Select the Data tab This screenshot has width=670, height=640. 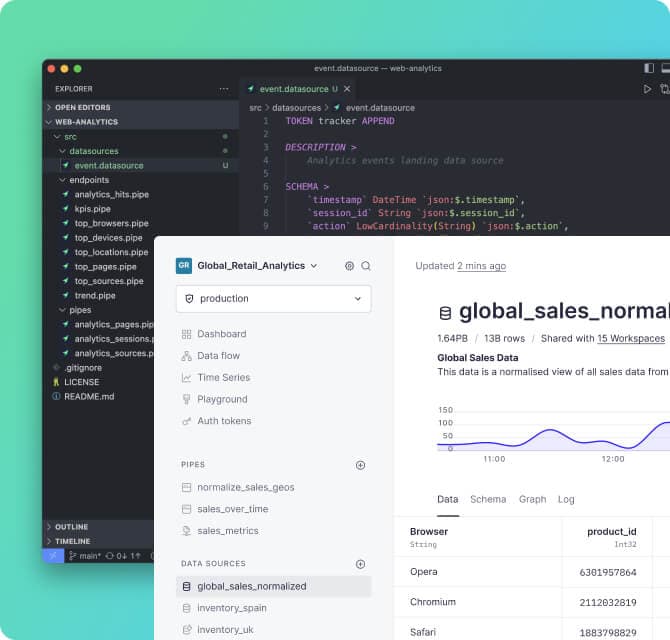447,499
